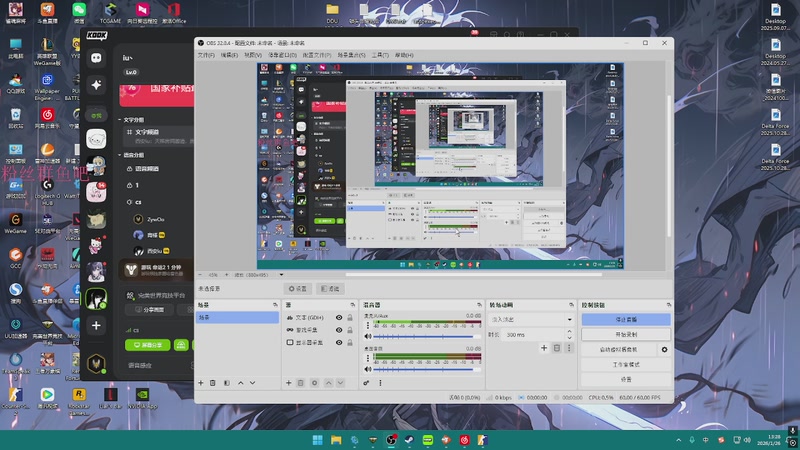The width and height of the screenshot is (800, 450).
Task: Toggle visibility of the 文字 (GDI+) source
Action: pyautogui.click(x=339, y=318)
